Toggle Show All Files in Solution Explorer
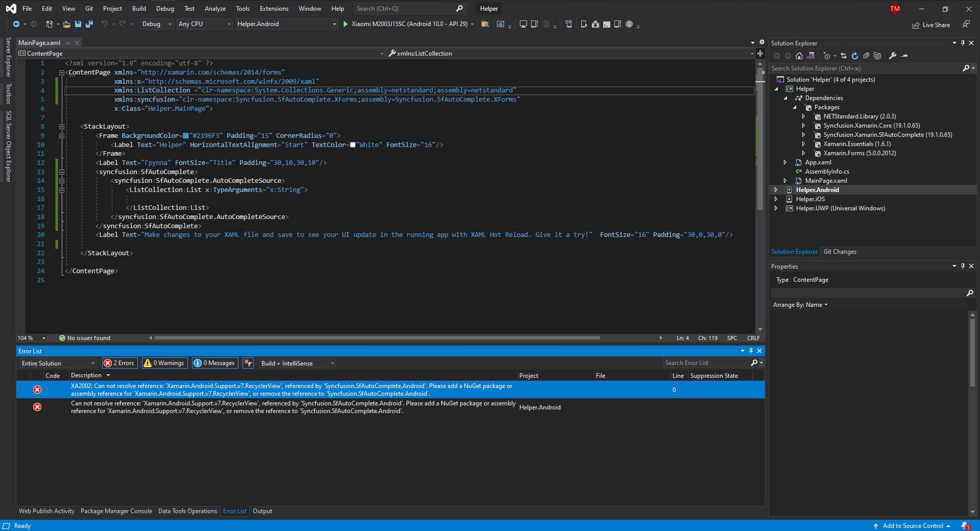Viewport: 980px width, 531px height. click(877, 56)
